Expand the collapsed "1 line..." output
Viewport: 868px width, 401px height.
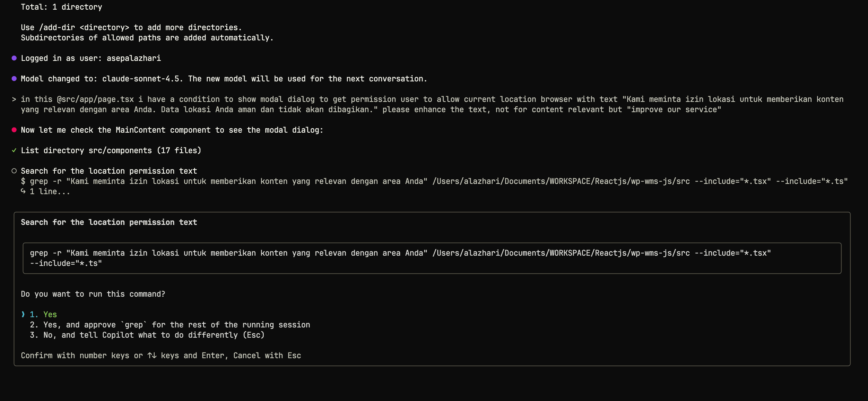point(50,192)
